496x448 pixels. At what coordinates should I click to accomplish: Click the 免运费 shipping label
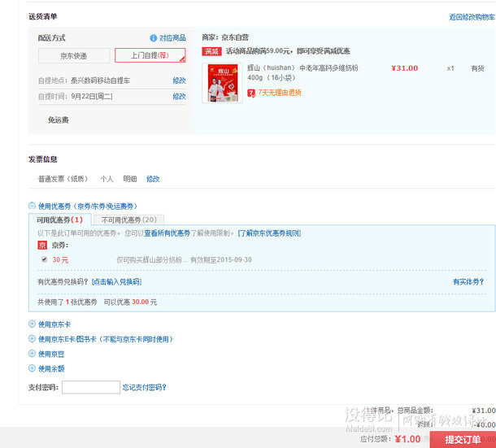[59, 120]
